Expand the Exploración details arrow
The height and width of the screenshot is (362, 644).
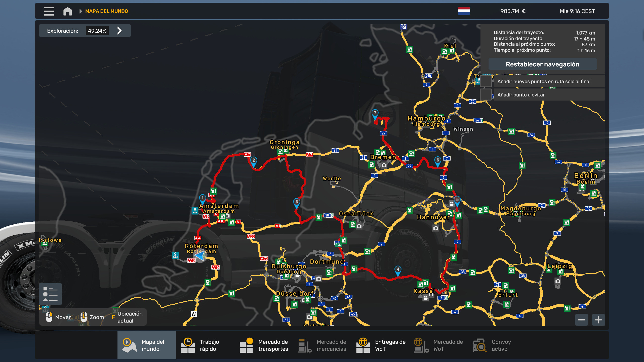(x=119, y=31)
